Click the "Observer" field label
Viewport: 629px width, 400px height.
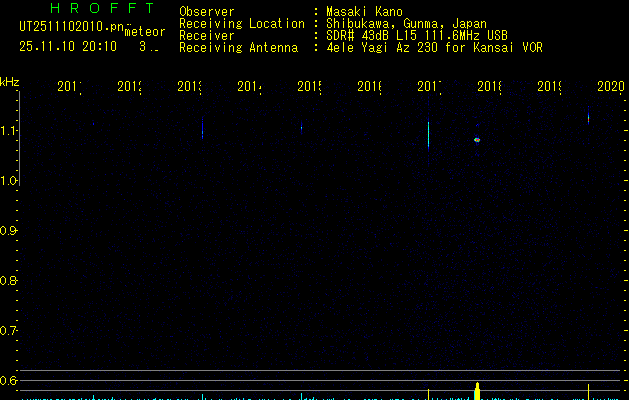(x=207, y=11)
